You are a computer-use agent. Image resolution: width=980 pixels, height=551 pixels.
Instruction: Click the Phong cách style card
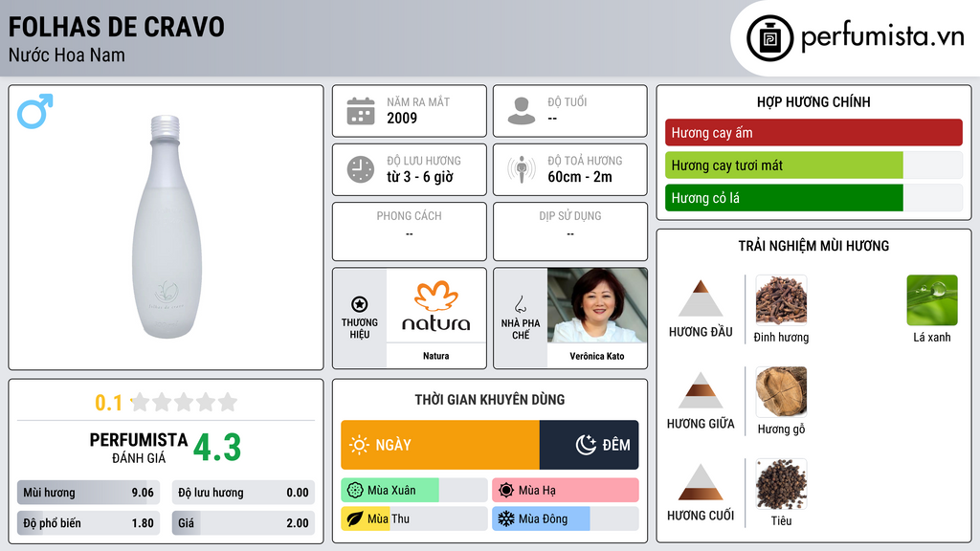(x=410, y=231)
